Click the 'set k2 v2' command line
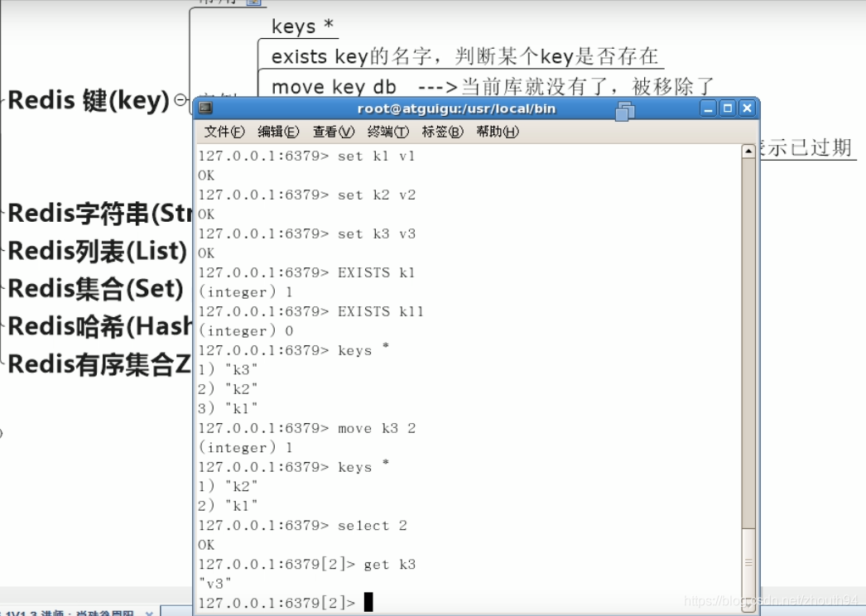 [x=306, y=195]
